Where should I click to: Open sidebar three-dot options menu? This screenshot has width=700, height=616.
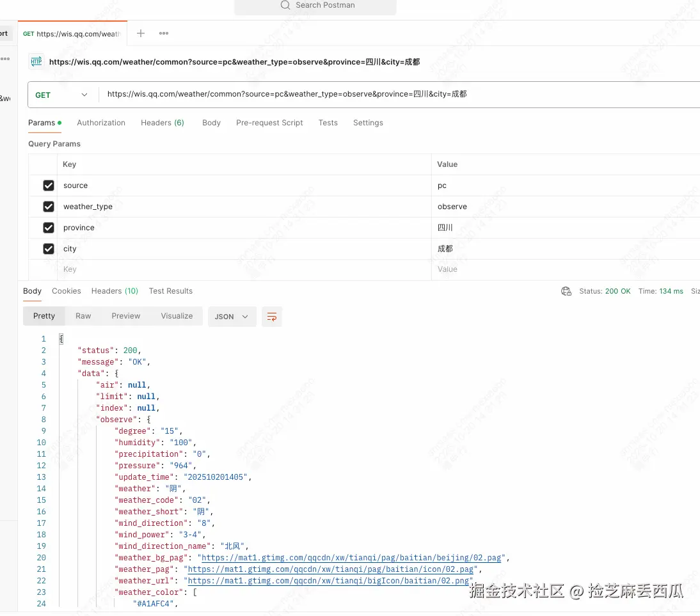click(x=5, y=59)
